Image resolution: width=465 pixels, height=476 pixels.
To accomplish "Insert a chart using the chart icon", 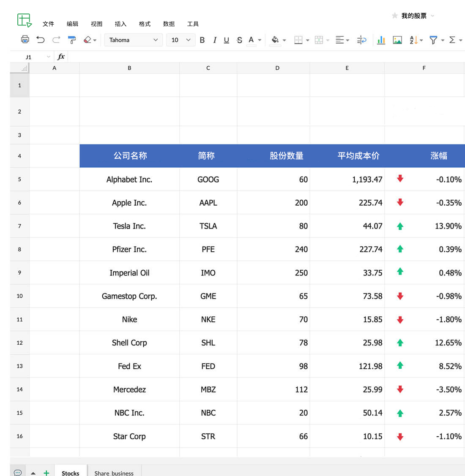I will tap(381, 40).
